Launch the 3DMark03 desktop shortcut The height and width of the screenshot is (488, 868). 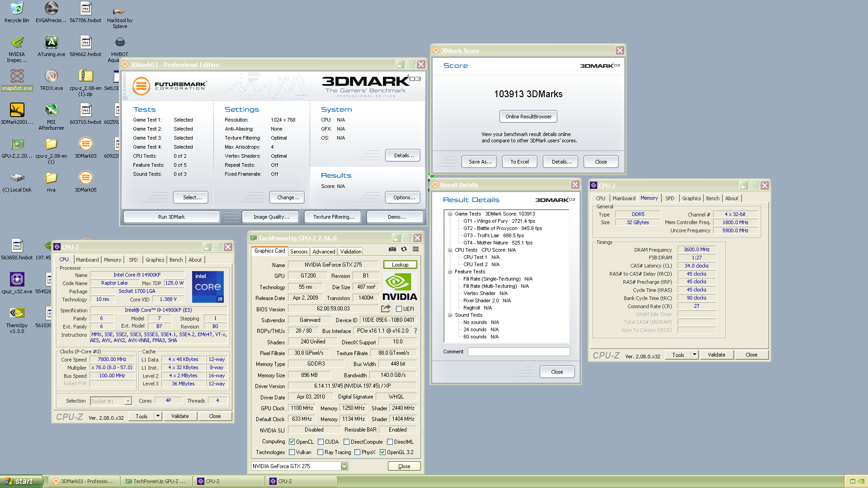coord(85,148)
